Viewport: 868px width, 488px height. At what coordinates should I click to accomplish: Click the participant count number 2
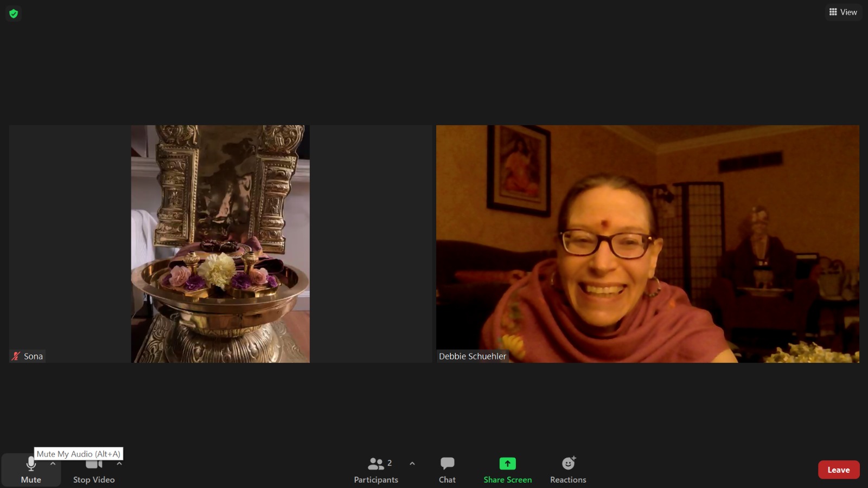click(390, 463)
